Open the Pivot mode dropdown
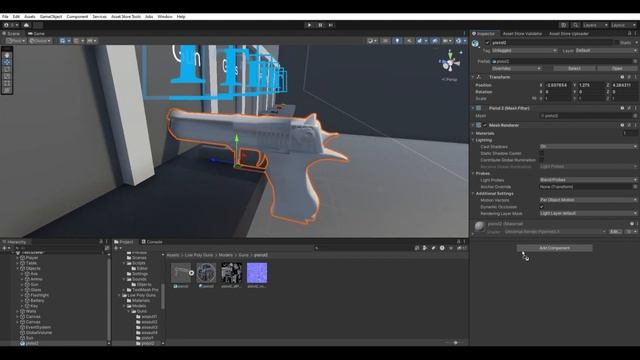The height and width of the screenshot is (360, 640). (x=16, y=41)
